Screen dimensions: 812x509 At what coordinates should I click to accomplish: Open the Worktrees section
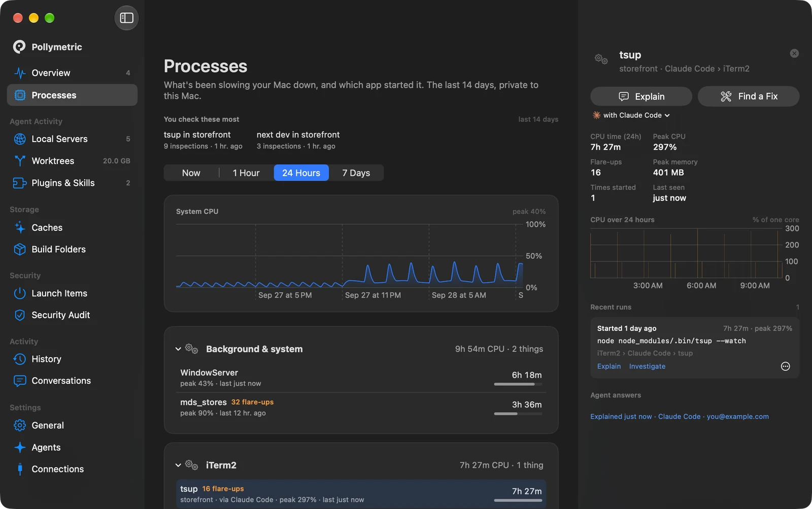click(72, 161)
